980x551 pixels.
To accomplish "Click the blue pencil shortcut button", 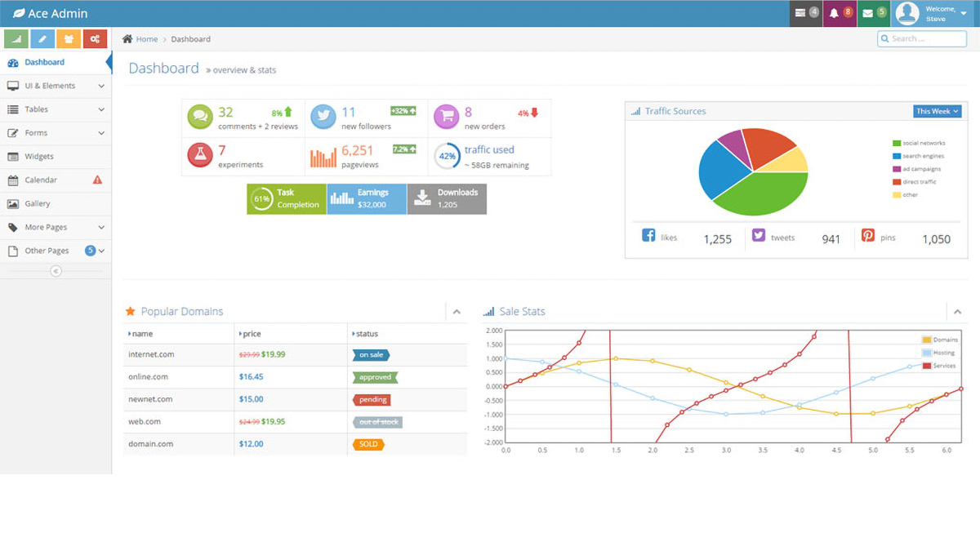I will click(42, 38).
